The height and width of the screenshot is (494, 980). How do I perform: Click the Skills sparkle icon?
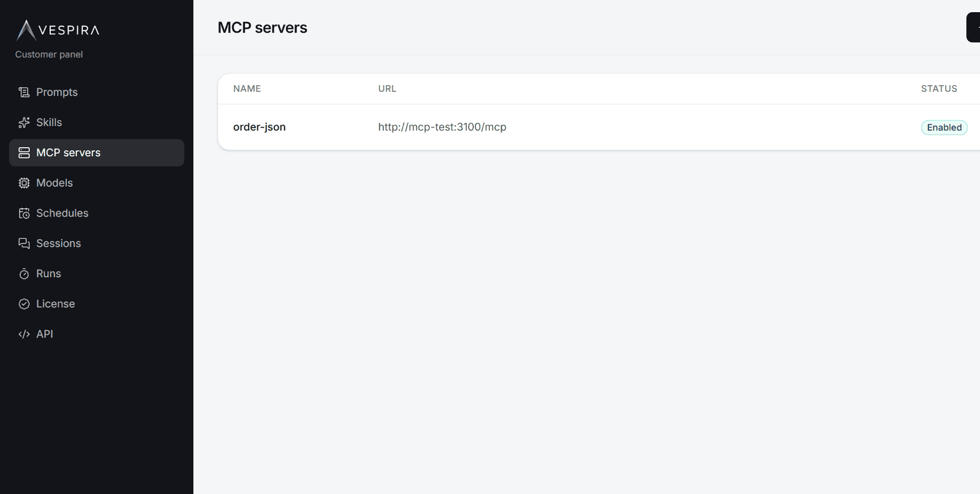[x=24, y=123]
